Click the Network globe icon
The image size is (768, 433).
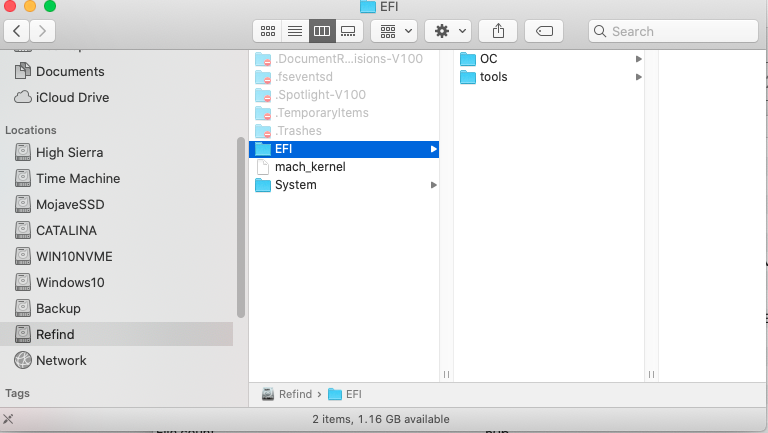[23, 360]
